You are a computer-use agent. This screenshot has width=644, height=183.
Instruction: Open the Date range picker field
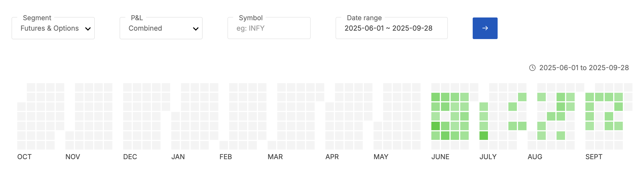pyautogui.click(x=391, y=28)
